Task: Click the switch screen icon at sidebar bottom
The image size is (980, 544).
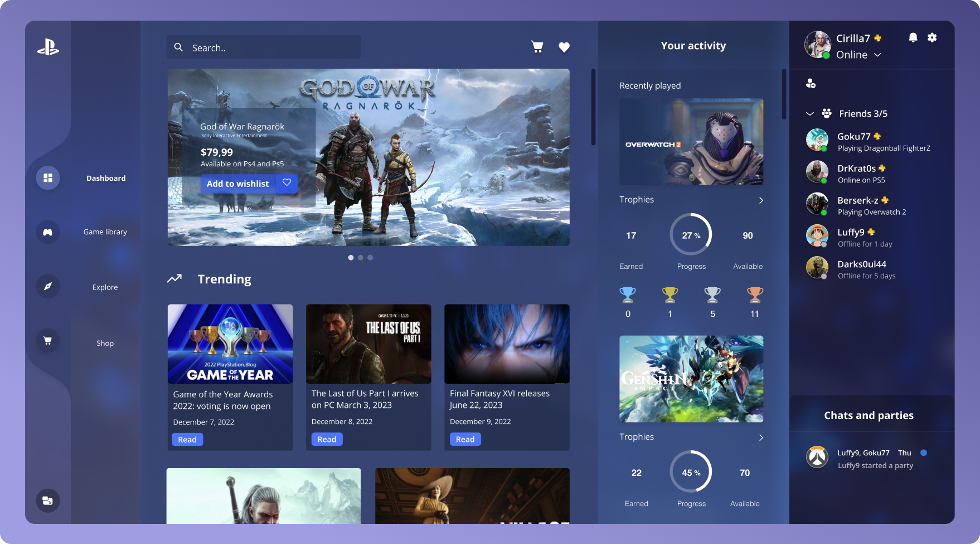Action: pyautogui.click(x=48, y=500)
